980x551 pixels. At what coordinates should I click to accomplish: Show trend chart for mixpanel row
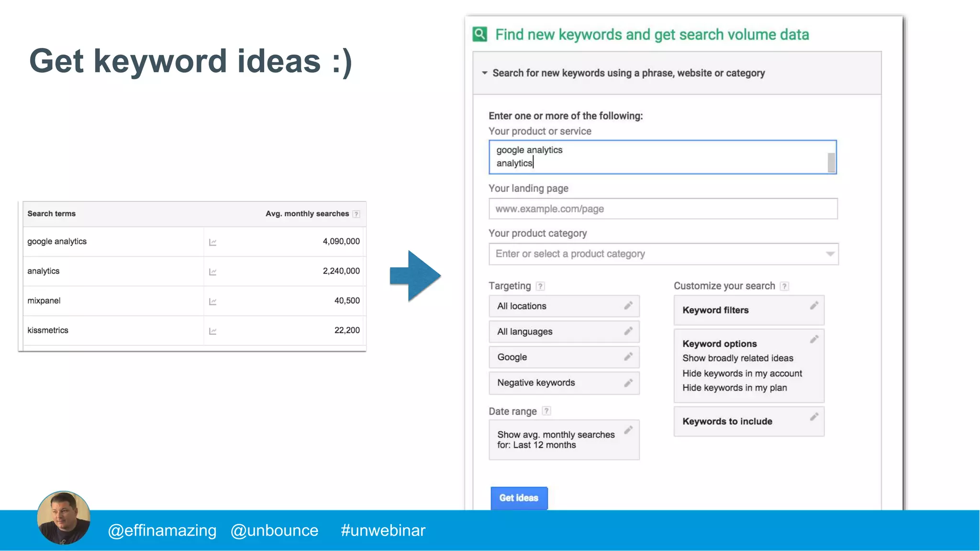pyautogui.click(x=213, y=302)
